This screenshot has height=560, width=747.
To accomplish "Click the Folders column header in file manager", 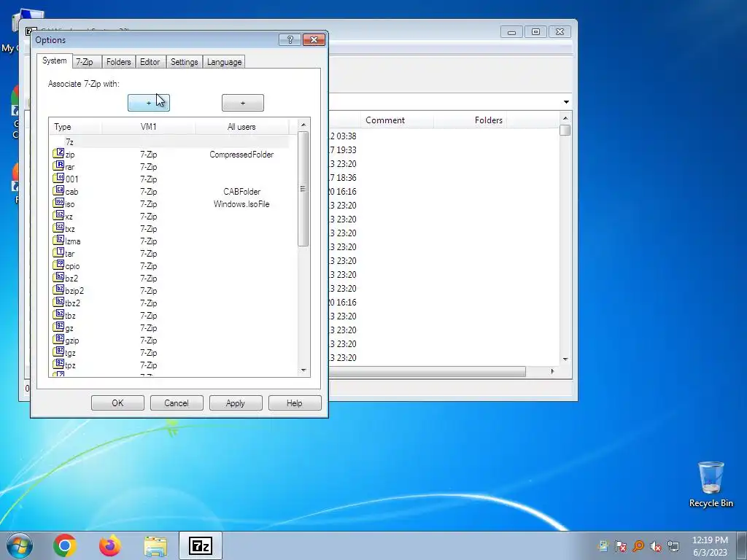I will [471, 120].
